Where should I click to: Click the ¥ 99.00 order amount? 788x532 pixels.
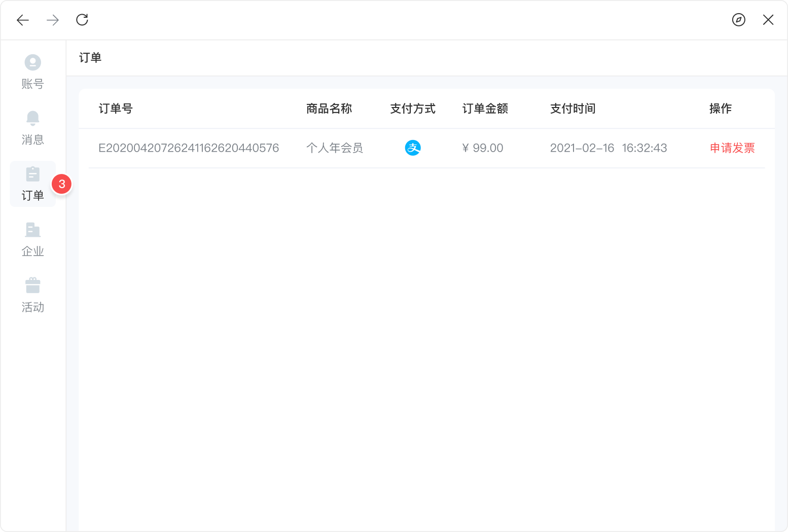click(x=483, y=148)
